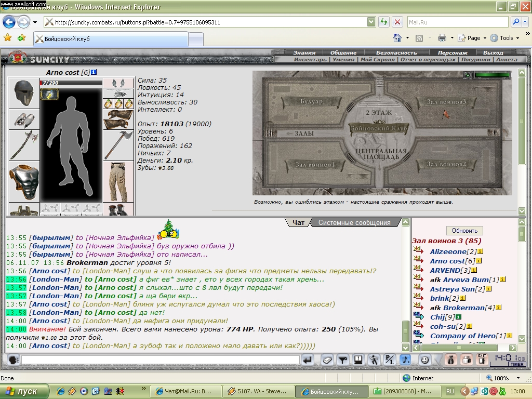Open the Инвентарь link
The image size is (532, 399).
pos(310,59)
